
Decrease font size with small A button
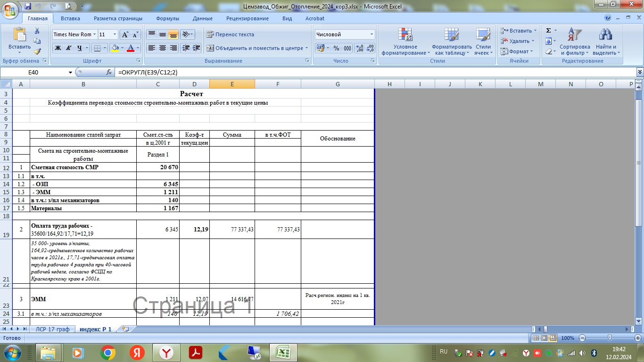[x=135, y=34]
